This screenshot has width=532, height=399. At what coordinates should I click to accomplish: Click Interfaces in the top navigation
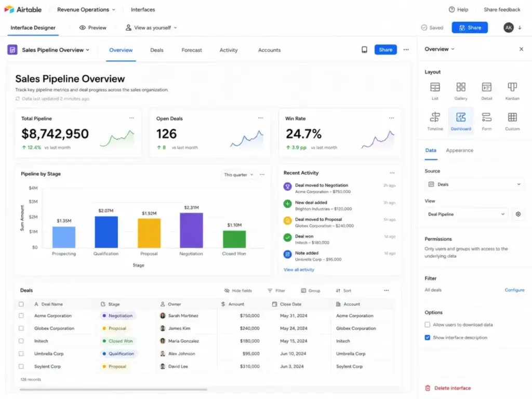143,9
